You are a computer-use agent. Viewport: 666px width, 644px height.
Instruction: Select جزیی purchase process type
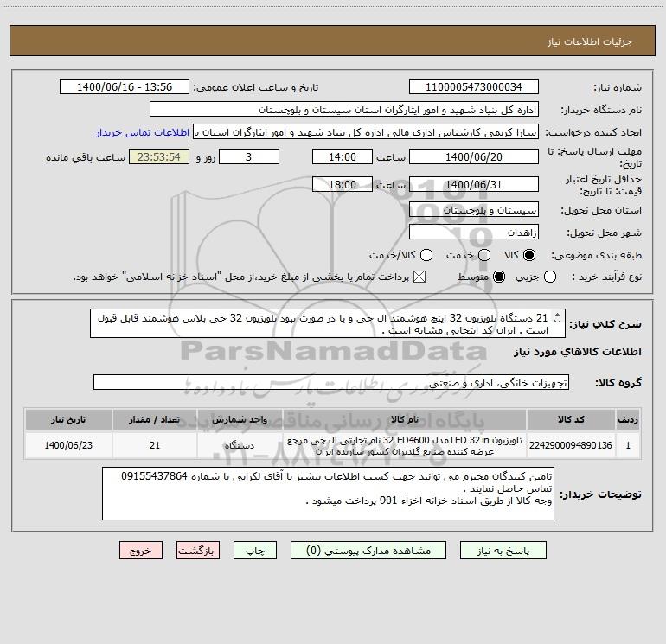pos(550,277)
